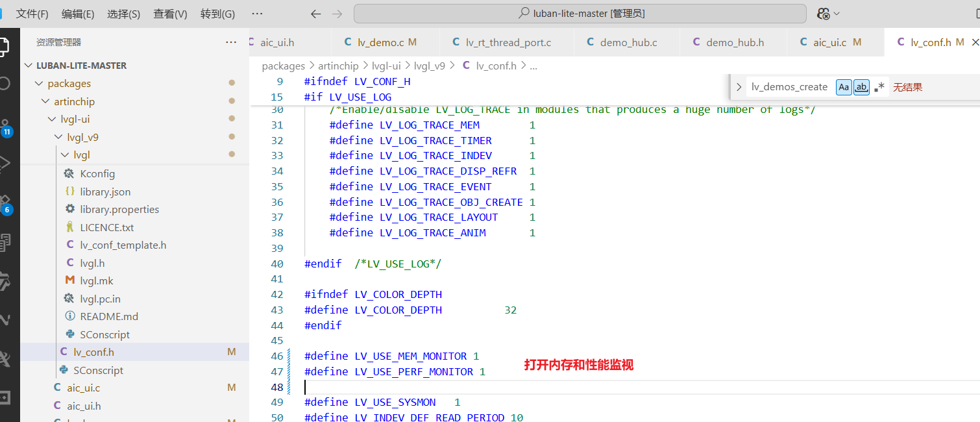Go forward using the right arrow
Viewport: 980px width, 422px height.
(337, 14)
